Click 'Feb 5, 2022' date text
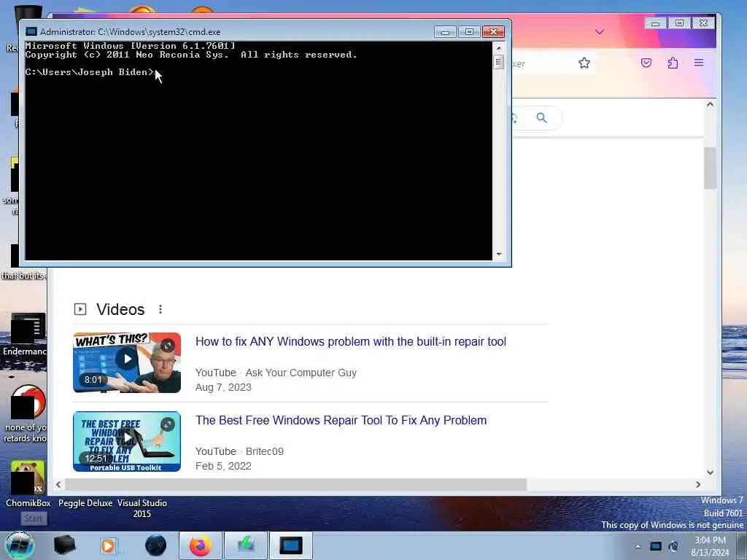This screenshot has width=747, height=560. [223, 466]
